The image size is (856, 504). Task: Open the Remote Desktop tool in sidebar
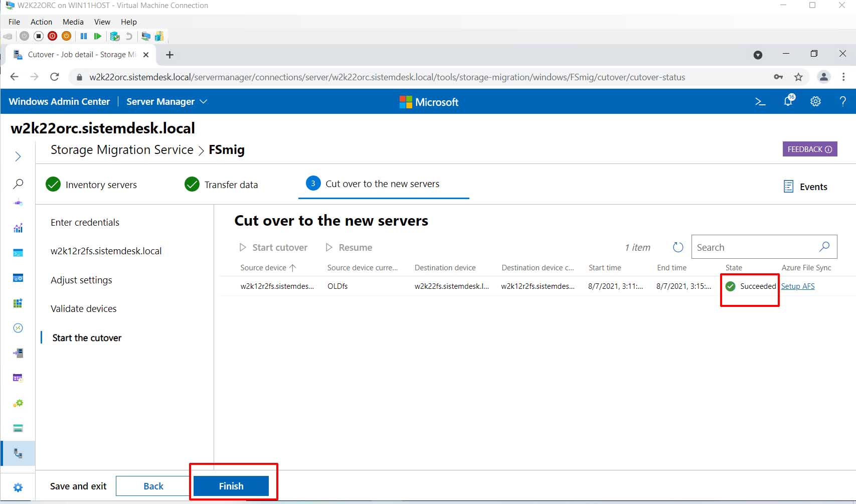(18, 328)
